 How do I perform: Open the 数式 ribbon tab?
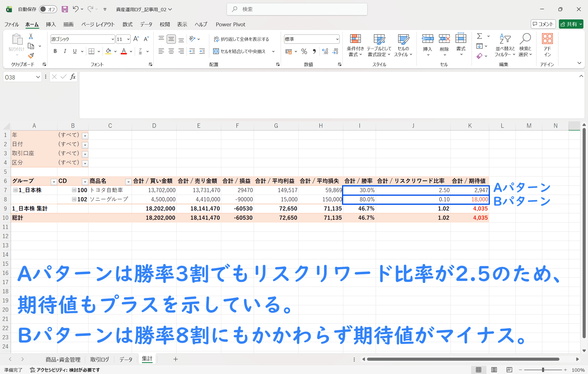(127, 24)
